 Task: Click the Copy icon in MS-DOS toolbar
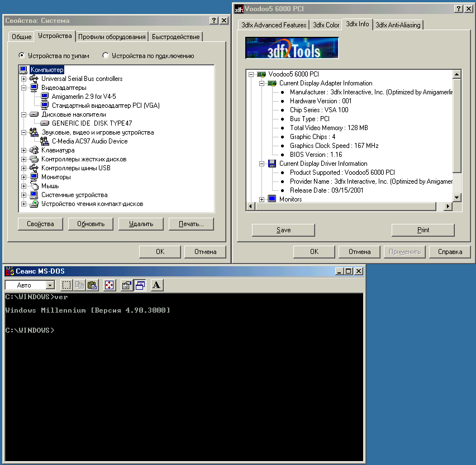click(80, 285)
